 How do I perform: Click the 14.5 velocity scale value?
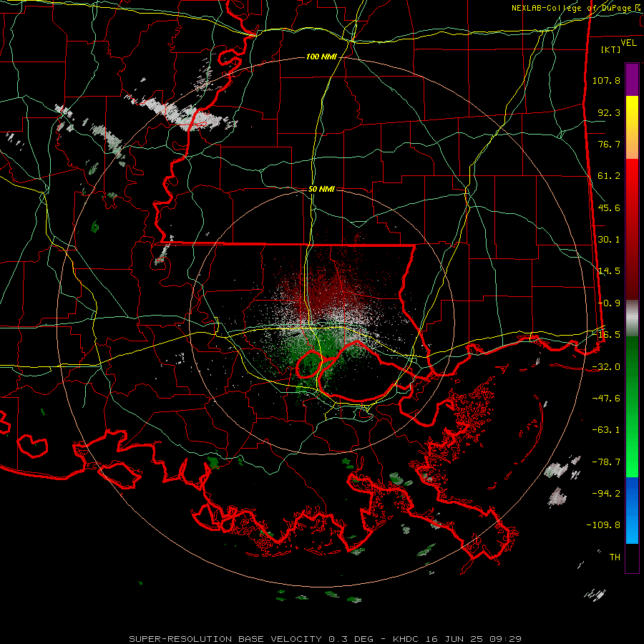(x=609, y=271)
